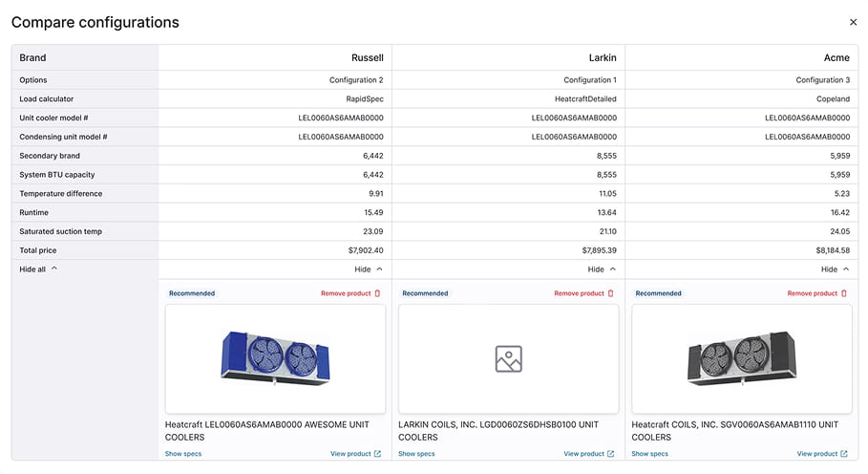Click the Secondary brand row label
The width and height of the screenshot is (868, 474).
[x=50, y=156]
